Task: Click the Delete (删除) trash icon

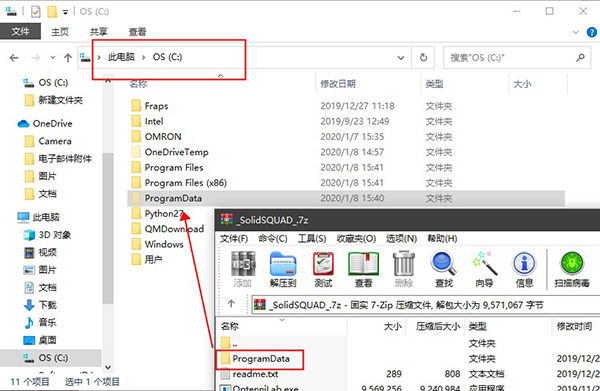Action: pos(404,269)
